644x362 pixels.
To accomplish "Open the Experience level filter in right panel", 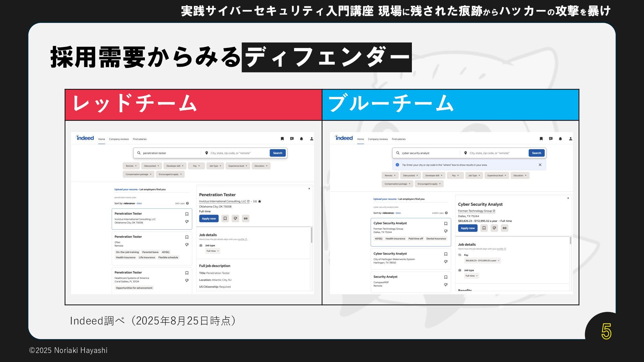I will click(496, 176).
